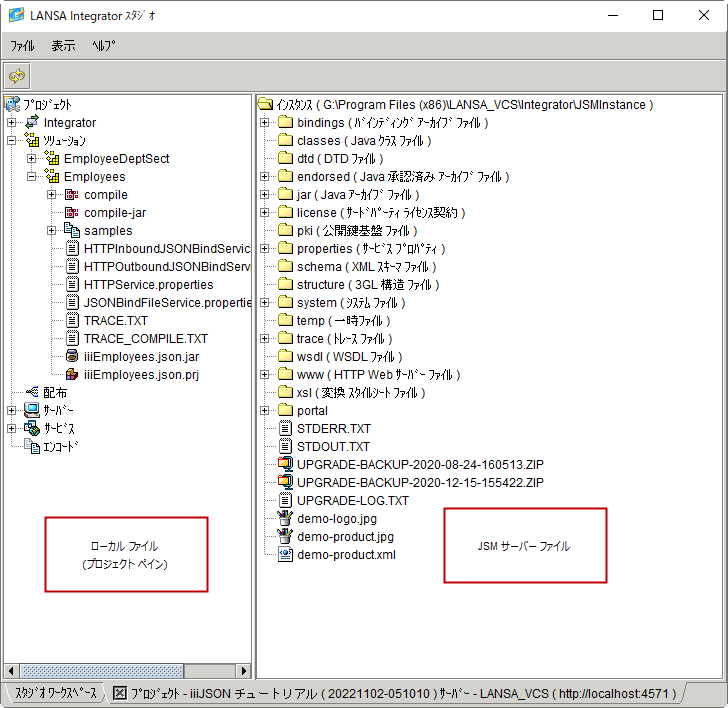This screenshot has width=728, height=708.
Task: Click the samples documents icon
Action: [x=72, y=230]
